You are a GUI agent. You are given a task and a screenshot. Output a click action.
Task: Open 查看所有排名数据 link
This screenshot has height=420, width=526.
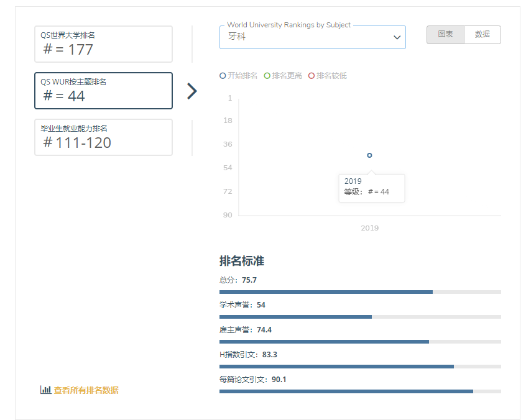(x=86, y=390)
